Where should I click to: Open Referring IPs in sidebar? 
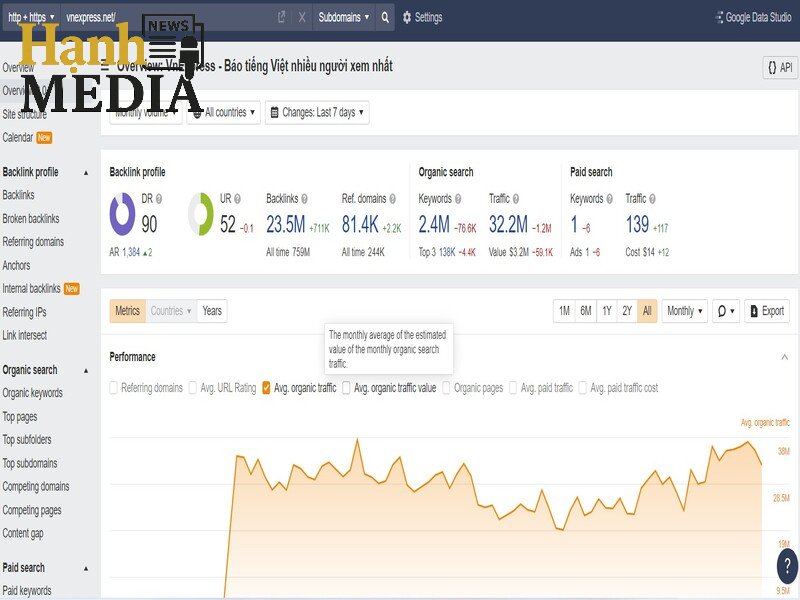[x=24, y=312]
